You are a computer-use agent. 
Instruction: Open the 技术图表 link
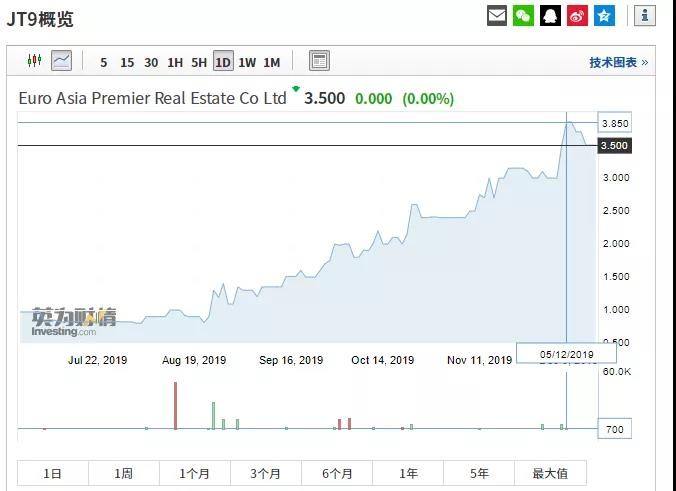tap(618, 62)
